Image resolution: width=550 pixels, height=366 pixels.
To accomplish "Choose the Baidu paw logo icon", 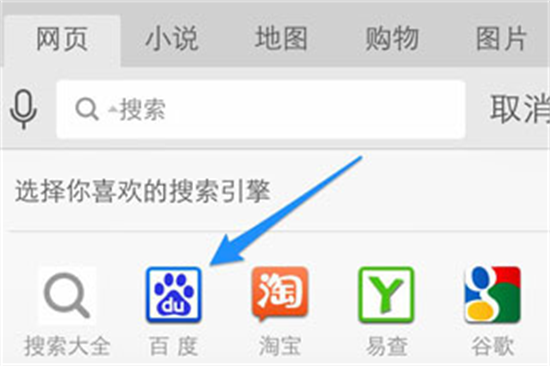I will pyautogui.click(x=174, y=294).
